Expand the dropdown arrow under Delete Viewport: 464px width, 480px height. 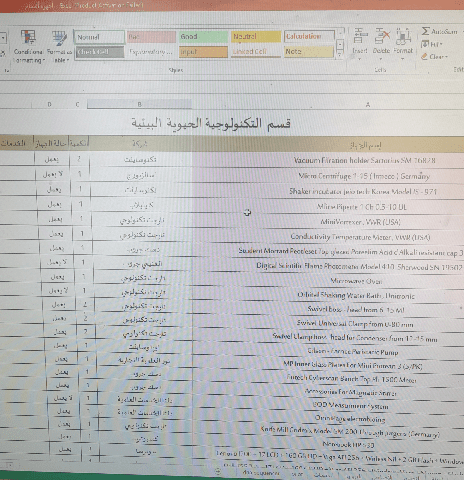pyautogui.click(x=381, y=59)
